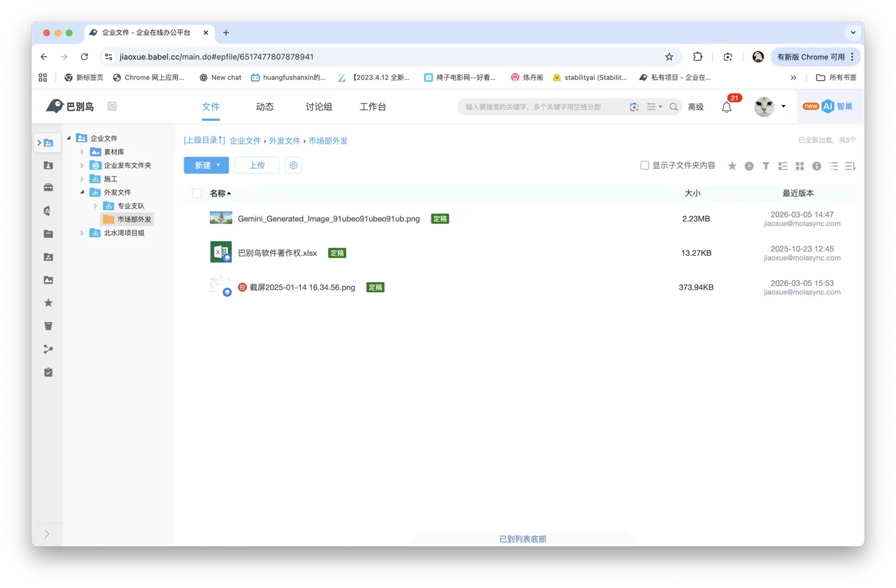Sort by 名称 column header
Image resolution: width=896 pixels, height=588 pixels.
click(220, 193)
